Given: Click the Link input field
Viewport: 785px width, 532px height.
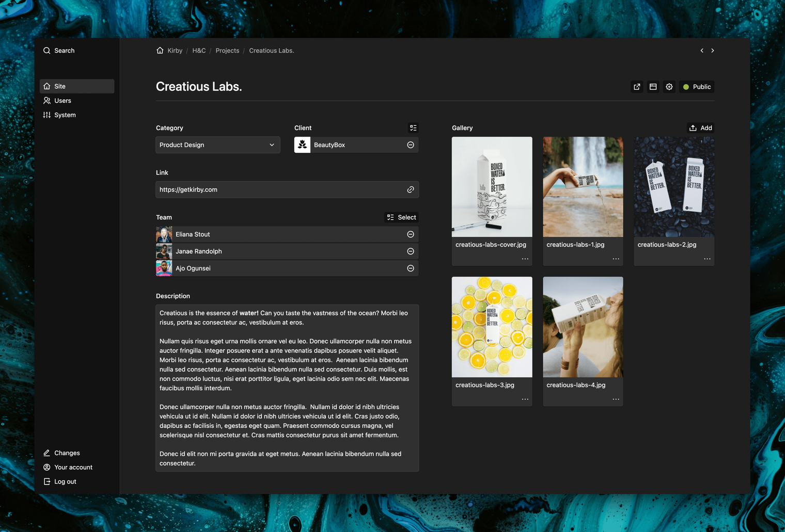Looking at the screenshot, I should click(x=287, y=190).
